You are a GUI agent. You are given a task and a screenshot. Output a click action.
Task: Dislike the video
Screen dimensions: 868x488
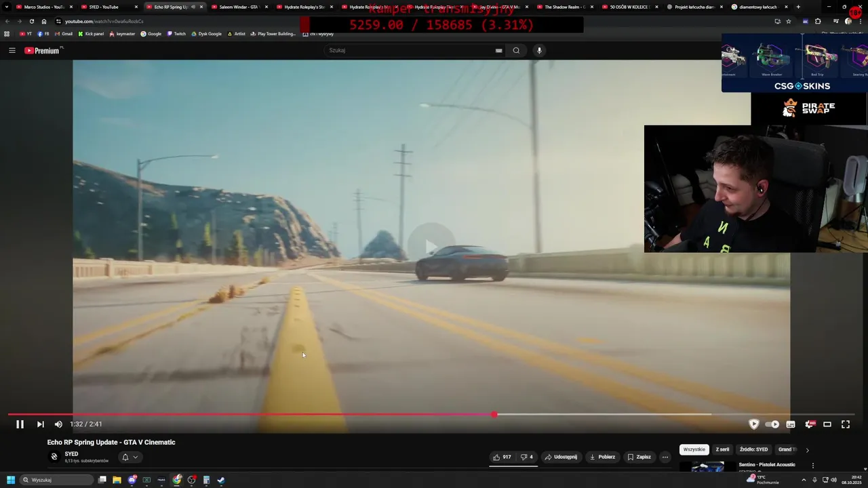(x=526, y=457)
